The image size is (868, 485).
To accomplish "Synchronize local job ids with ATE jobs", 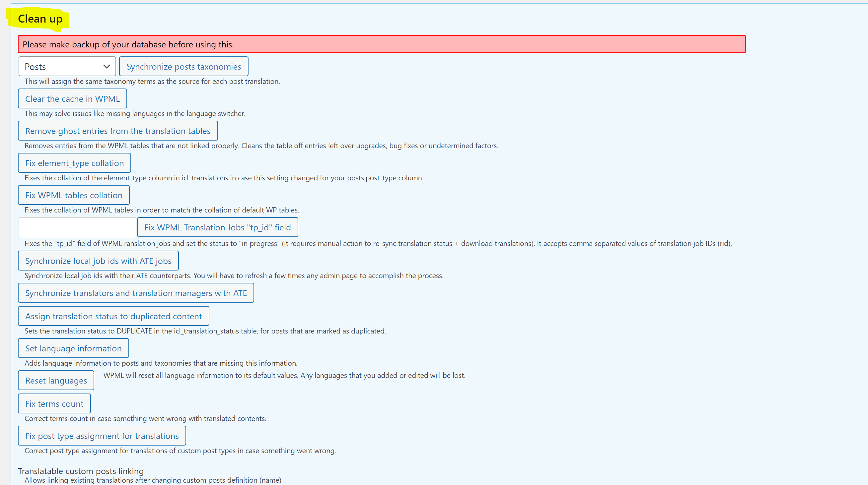I will pyautogui.click(x=99, y=261).
